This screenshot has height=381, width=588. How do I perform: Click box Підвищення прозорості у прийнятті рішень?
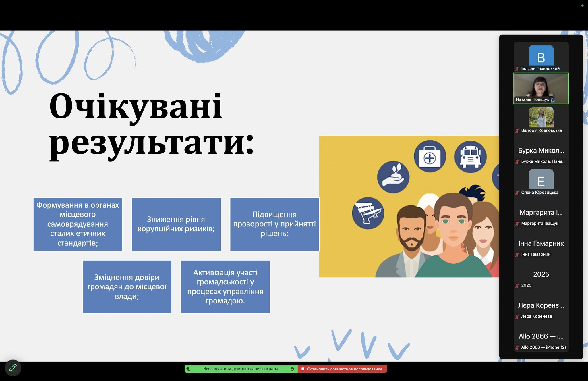[274, 224]
